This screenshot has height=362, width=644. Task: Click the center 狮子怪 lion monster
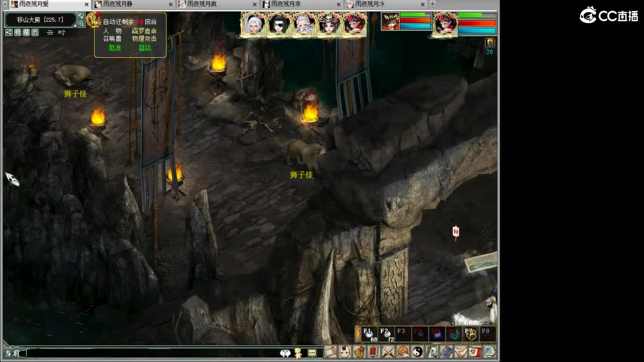pyautogui.click(x=305, y=152)
